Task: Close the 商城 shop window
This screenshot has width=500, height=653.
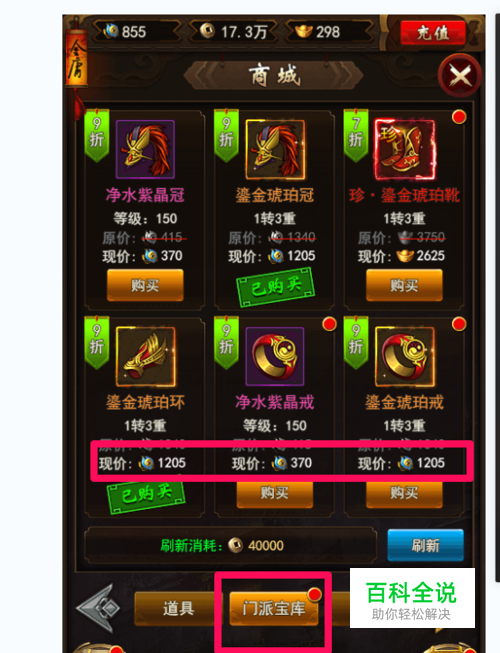Action: (x=460, y=76)
